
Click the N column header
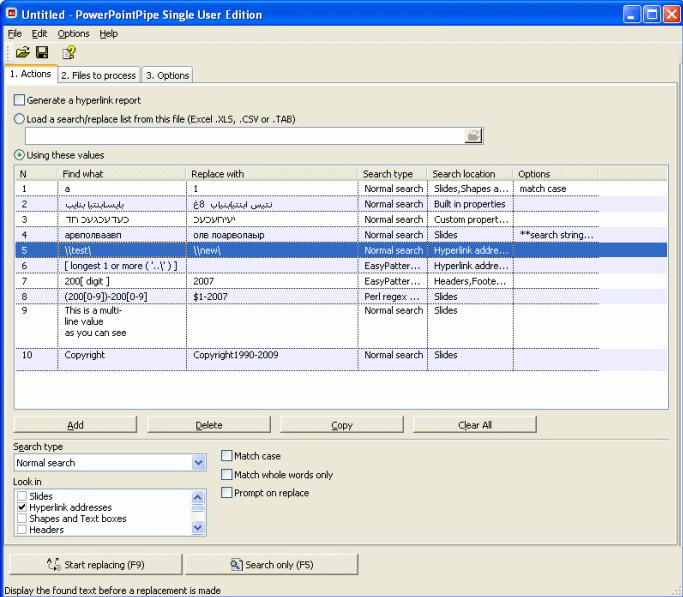[x=36, y=174]
